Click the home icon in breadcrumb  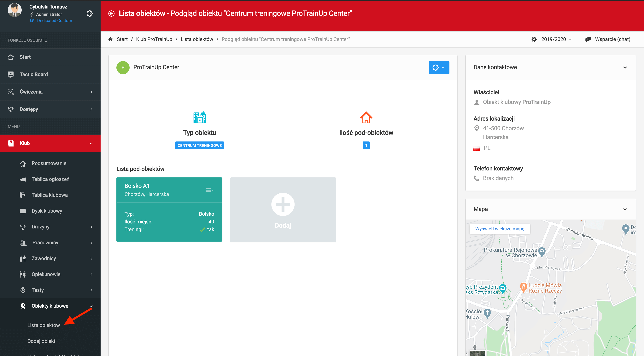click(110, 39)
